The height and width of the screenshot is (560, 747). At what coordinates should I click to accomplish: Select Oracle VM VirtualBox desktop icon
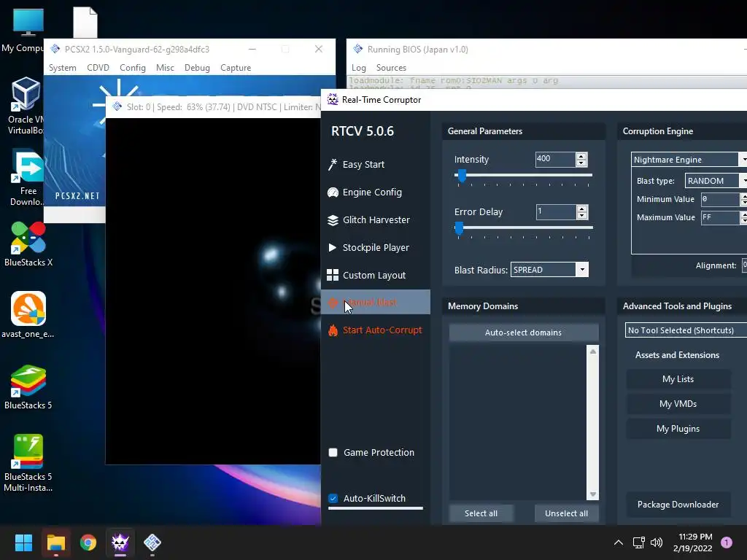(x=26, y=106)
